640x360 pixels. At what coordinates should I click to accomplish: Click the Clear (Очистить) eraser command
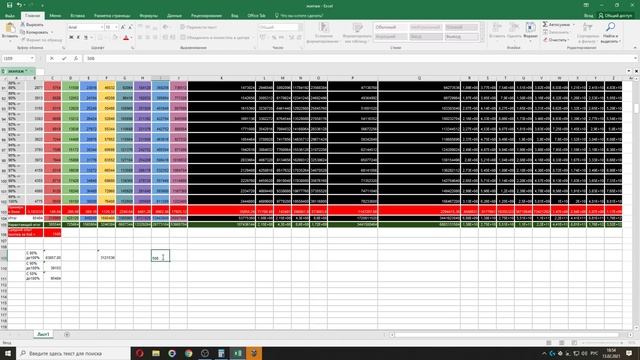tap(555, 40)
